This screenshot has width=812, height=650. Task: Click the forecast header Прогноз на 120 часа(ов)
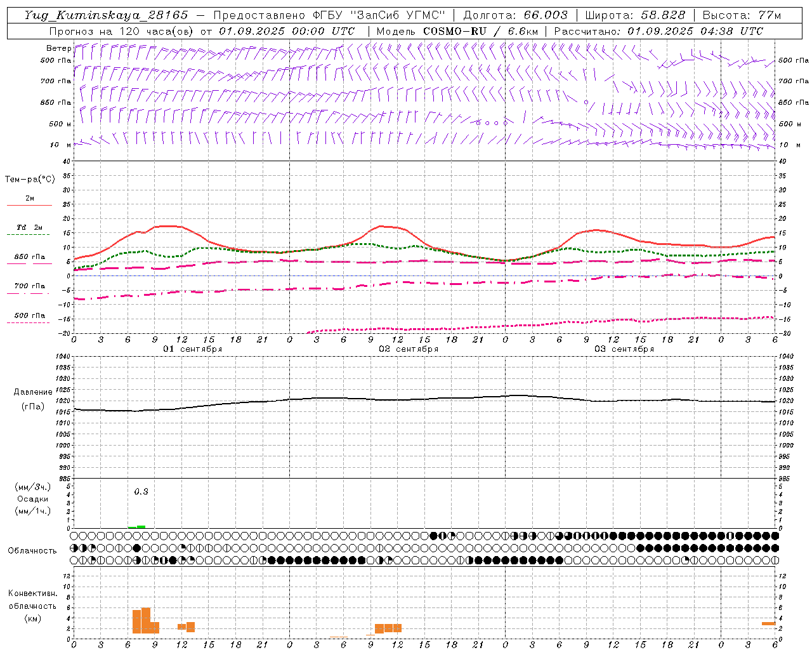pos(122,31)
